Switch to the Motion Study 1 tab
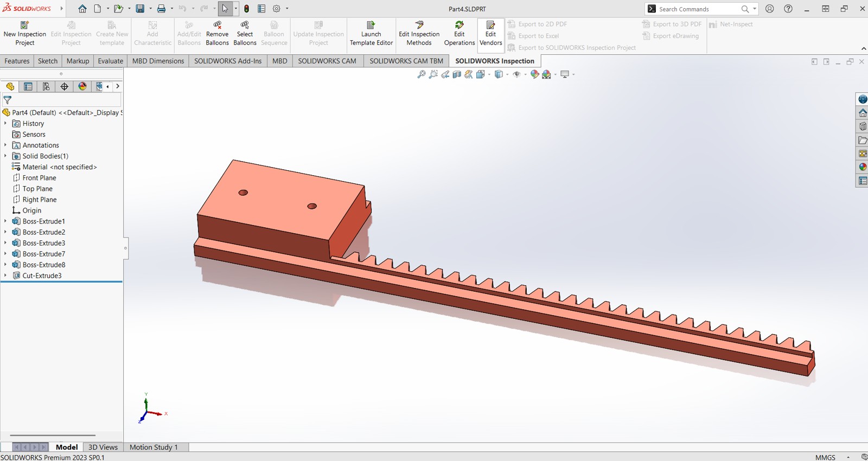The image size is (868, 461). [x=154, y=447]
